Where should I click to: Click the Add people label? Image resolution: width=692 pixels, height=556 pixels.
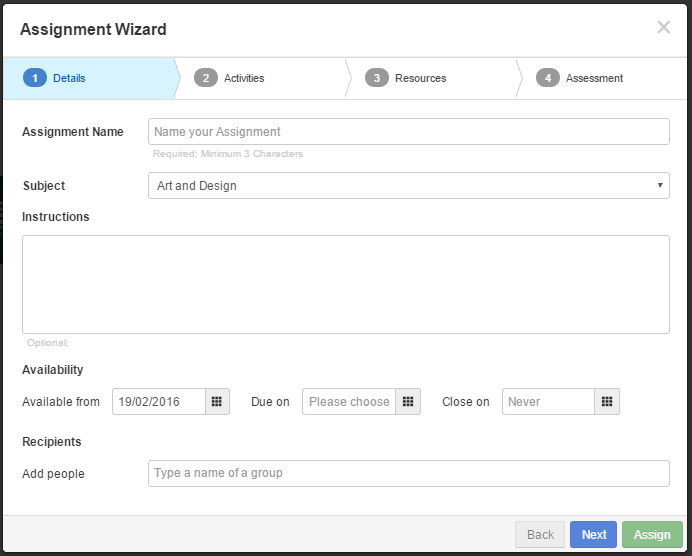pyautogui.click(x=53, y=473)
